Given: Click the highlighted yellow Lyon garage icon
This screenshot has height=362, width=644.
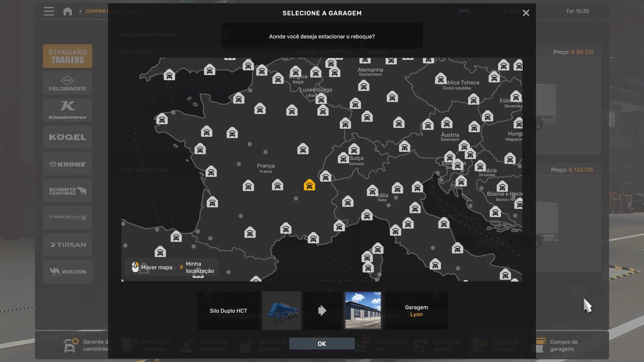Looking at the screenshot, I should click(x=309, y=185).
